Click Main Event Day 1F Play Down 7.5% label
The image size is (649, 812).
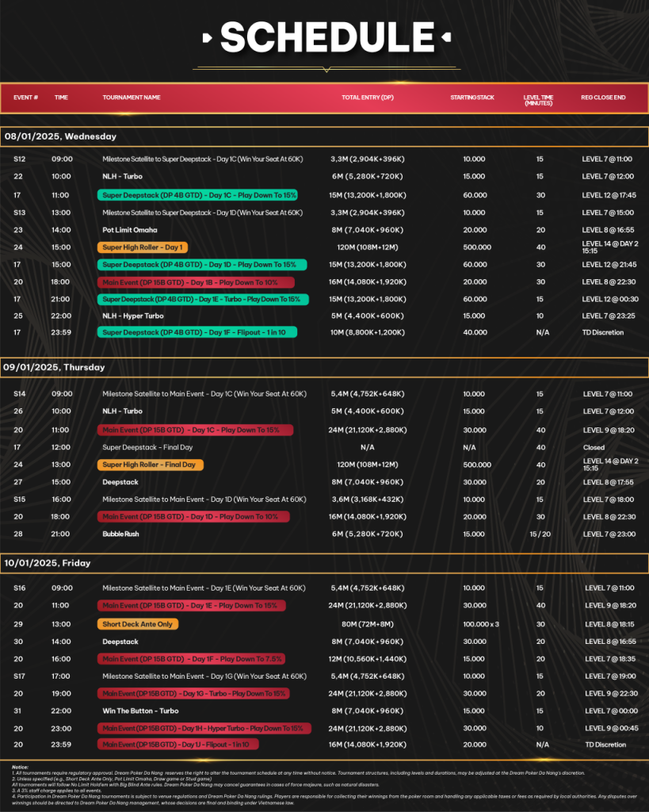(192, 659)
